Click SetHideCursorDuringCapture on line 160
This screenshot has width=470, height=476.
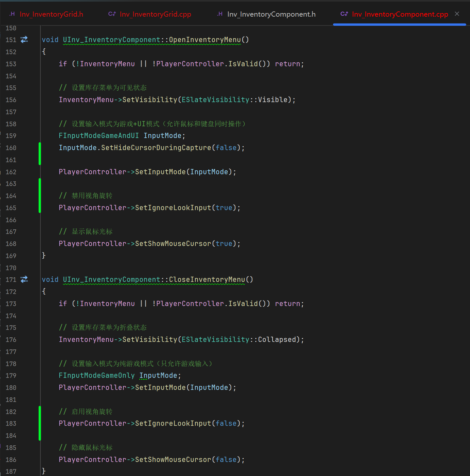(x=156, y=148)
